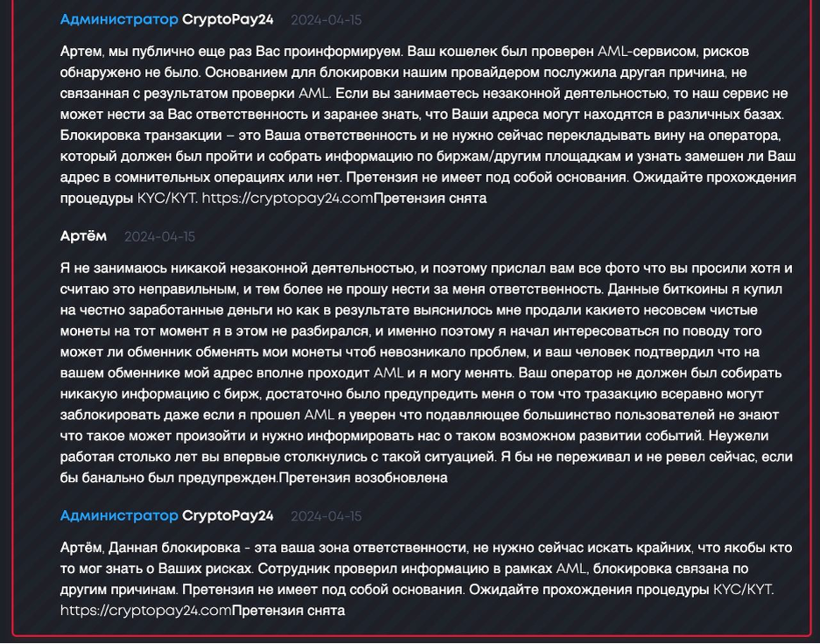Click "KYC/KYT" text in the first admin reply
Image resolution: width=820 pixels, height=644 pixels.
(167, 198)
